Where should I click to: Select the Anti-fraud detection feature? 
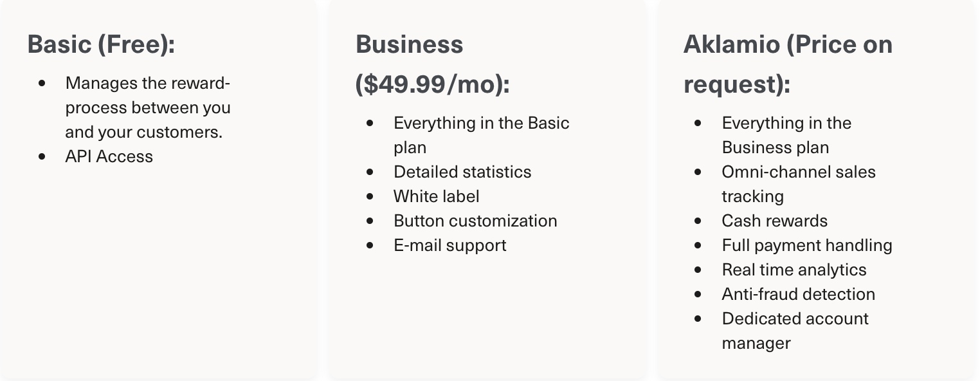click(x=798, y=294)
